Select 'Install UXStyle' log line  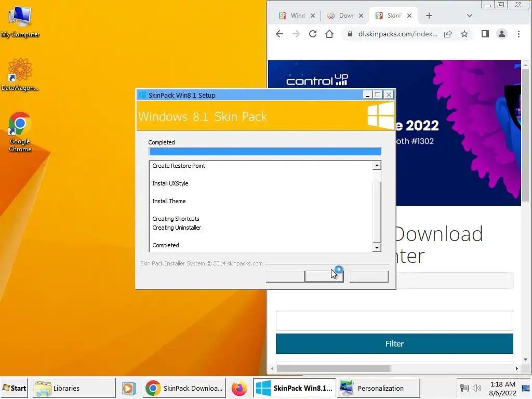pyautogui.click(x=170, y=183)
